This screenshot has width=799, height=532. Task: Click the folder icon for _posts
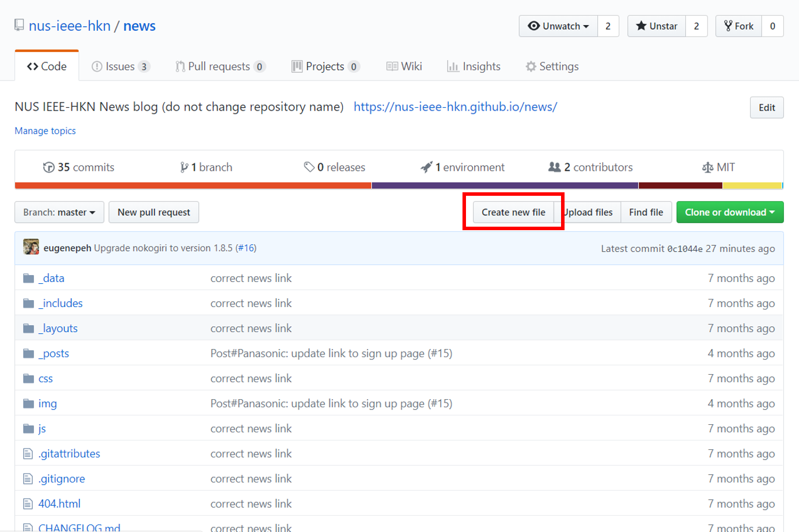(29, 353)
